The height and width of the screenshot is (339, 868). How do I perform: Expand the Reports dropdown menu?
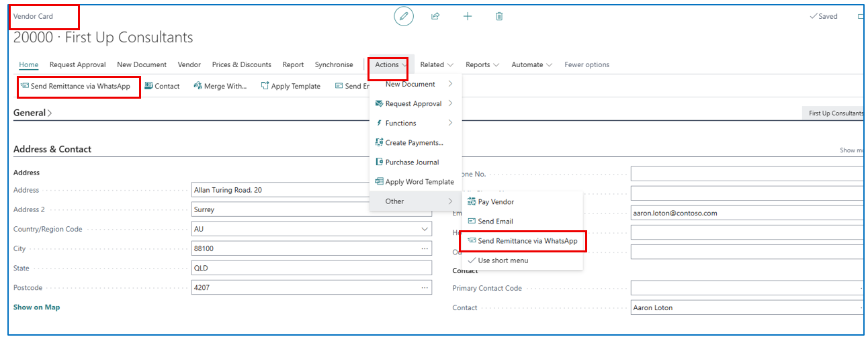click(482, 65)
